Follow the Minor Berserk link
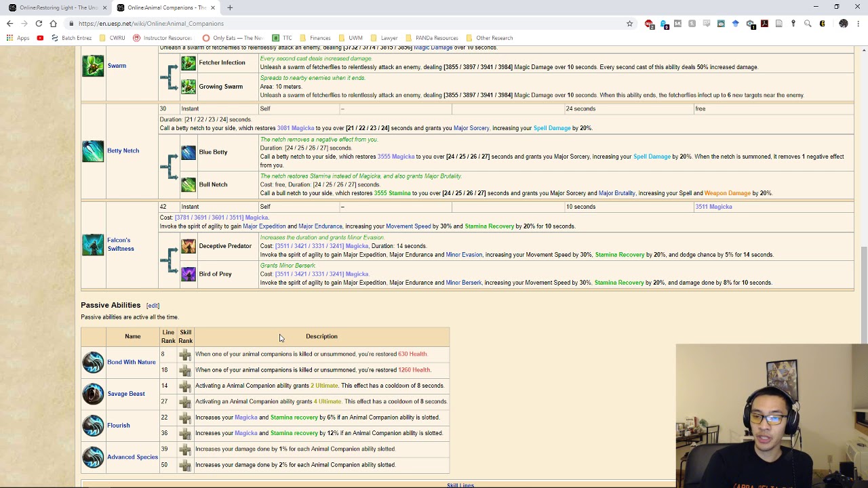Image resolution: width=868 pixels, height=488 pixels. 464,283
